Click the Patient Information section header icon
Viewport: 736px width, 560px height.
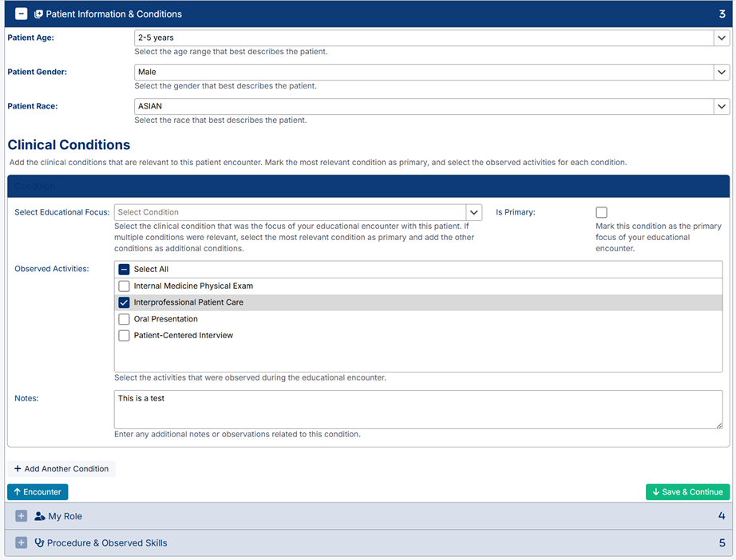pos(38,14)
